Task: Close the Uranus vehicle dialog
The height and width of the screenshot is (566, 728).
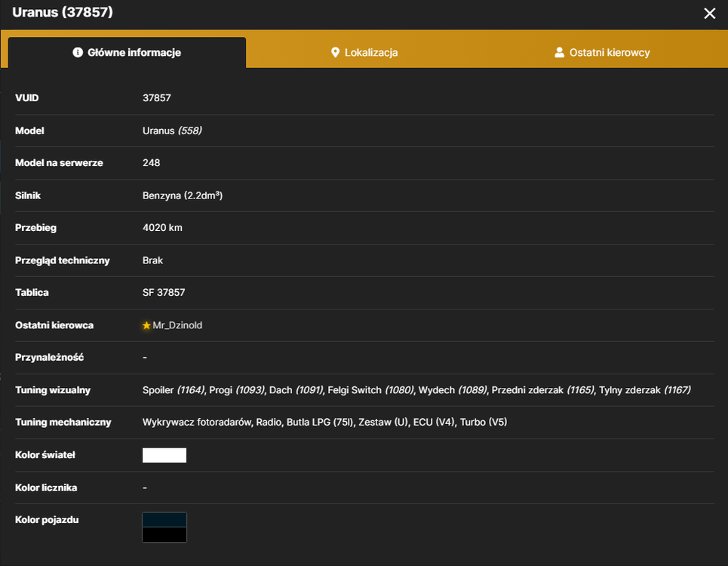Action: [709, 14]
